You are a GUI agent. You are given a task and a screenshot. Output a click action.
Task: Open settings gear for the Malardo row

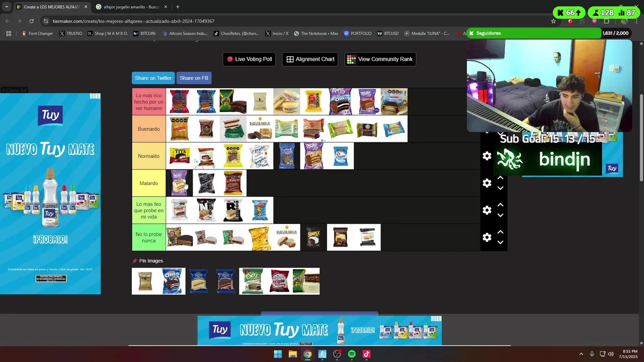click(x=487, y=183)
